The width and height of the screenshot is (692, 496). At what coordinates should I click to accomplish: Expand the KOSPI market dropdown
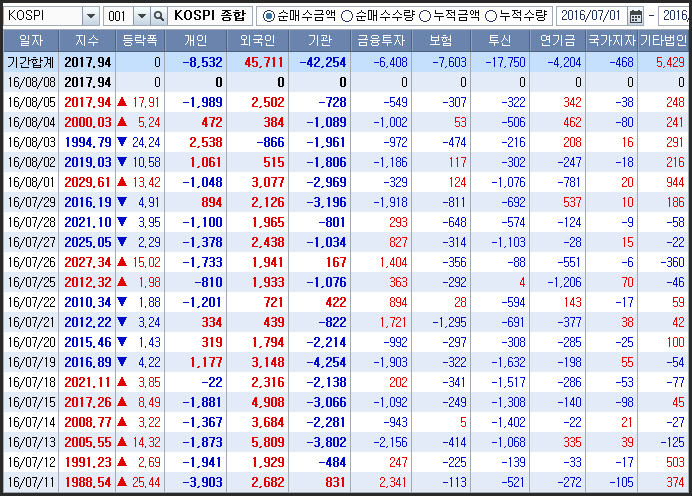coord(90,17)
